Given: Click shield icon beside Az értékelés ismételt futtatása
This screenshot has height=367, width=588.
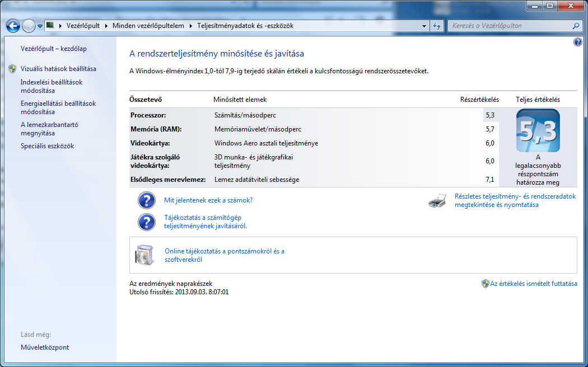Looking at the screenshot, I should [486, 284].
